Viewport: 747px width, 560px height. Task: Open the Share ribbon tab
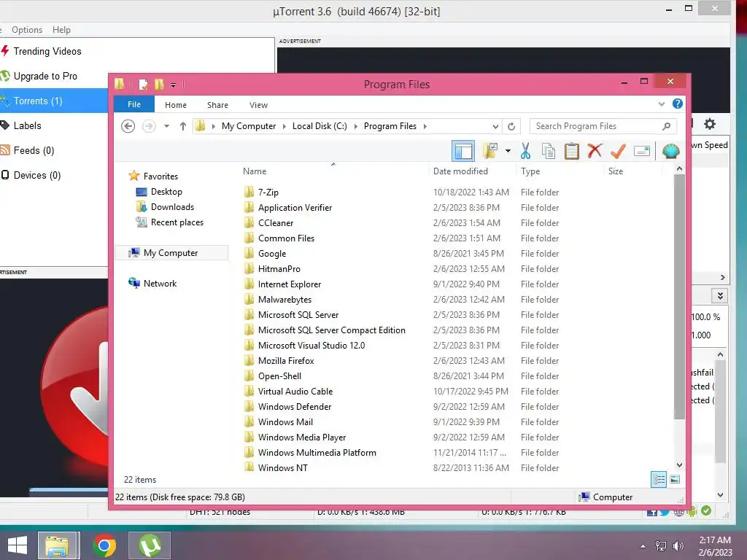[x=217, y=105]
